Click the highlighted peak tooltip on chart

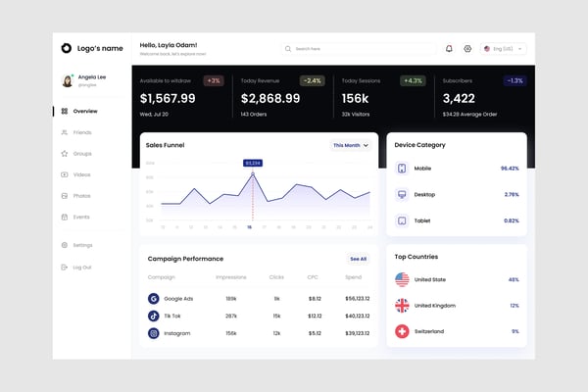click(x=253, y=163)
